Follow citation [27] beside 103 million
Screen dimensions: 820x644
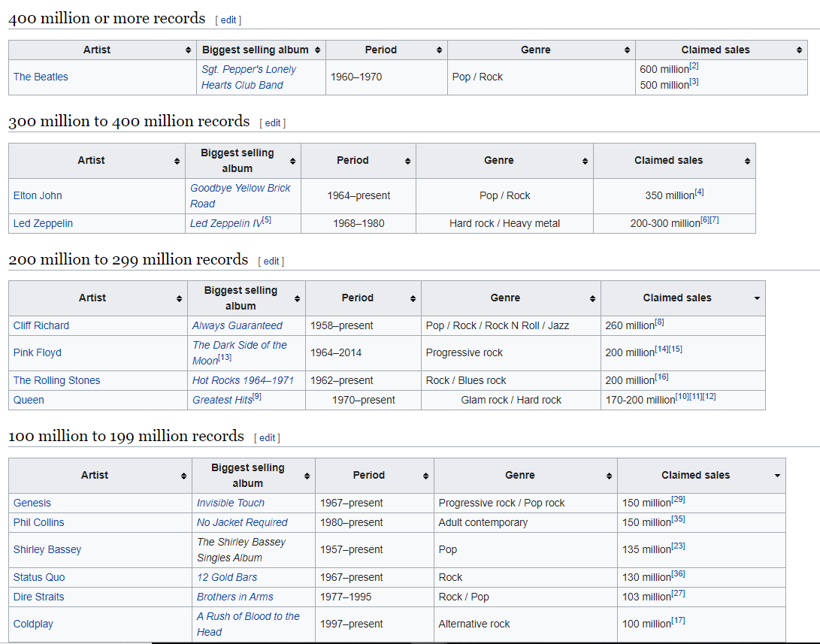(678, 594)
